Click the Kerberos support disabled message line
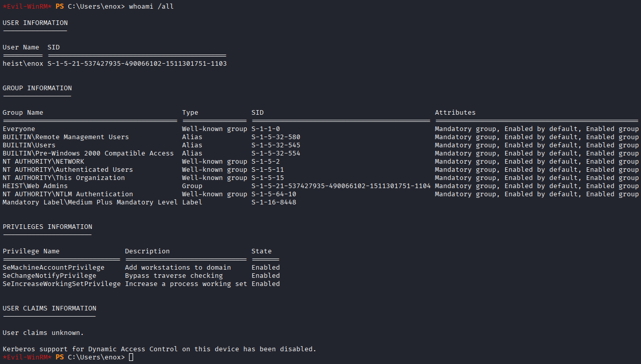641x364 pixels. 160,349
